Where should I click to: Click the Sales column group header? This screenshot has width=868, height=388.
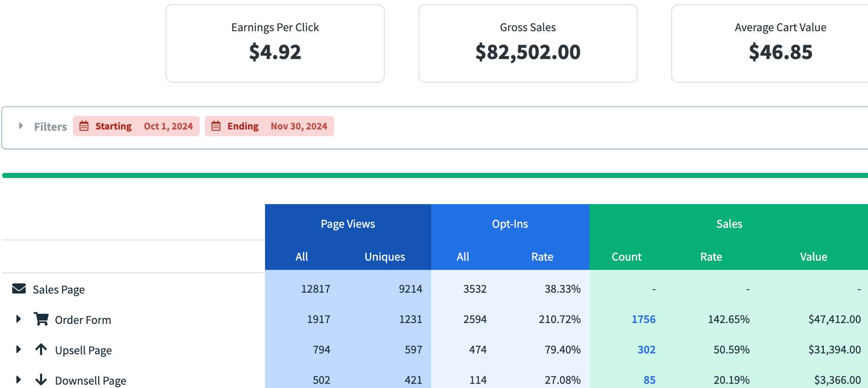[x=729, y=224]
